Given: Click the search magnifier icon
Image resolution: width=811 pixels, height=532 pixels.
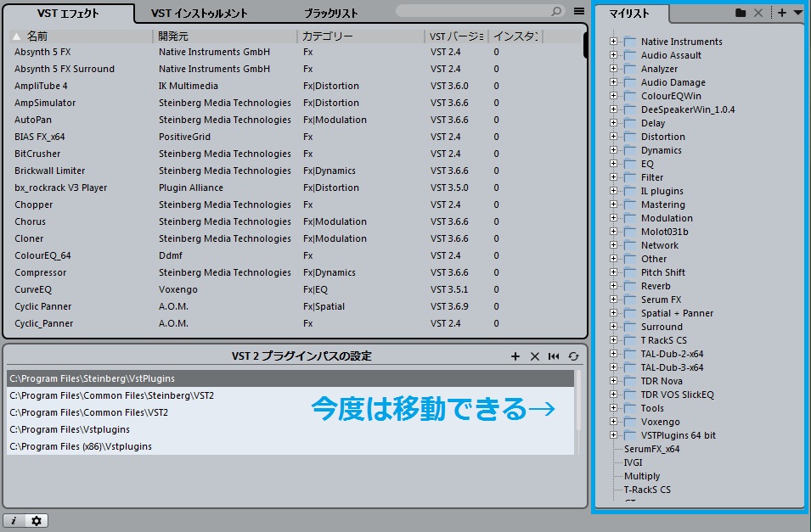Looking at the screenshot, I should pos(556,11).
